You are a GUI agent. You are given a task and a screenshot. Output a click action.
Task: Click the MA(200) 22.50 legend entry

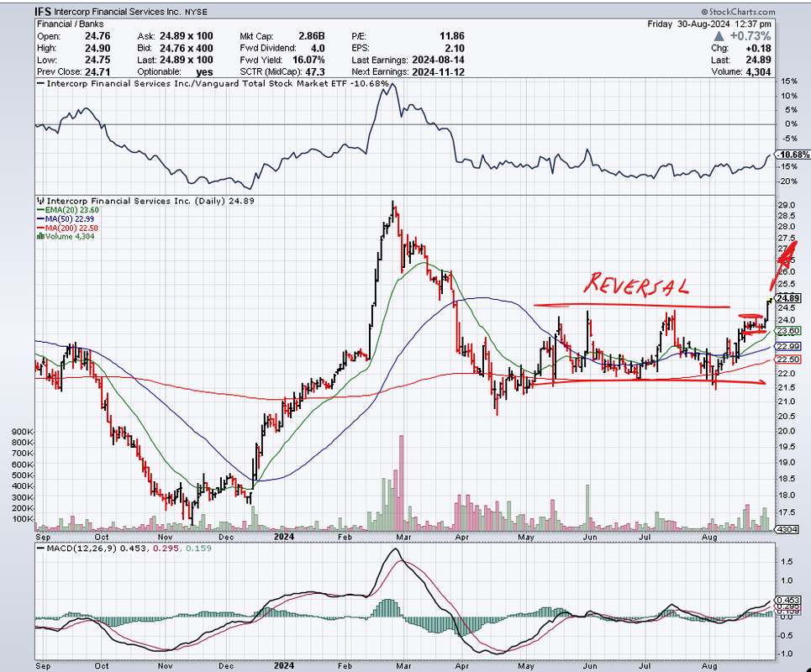tap(68, 228)
